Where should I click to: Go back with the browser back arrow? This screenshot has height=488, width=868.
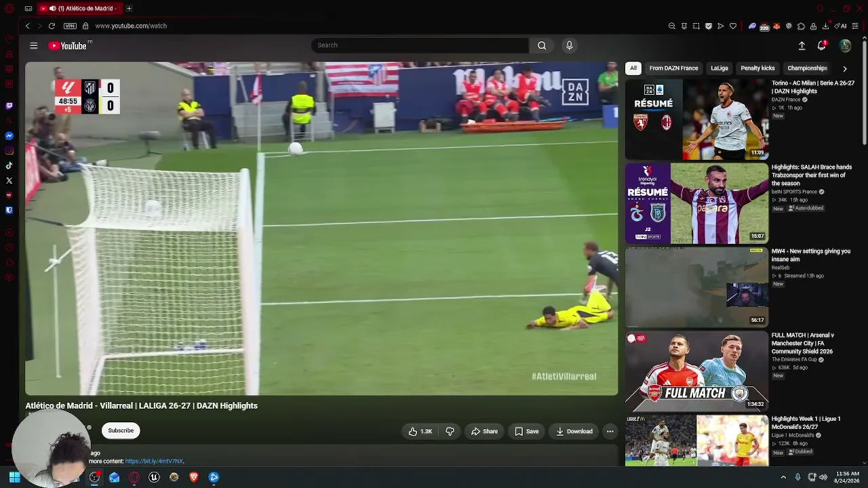coord(28,26)
